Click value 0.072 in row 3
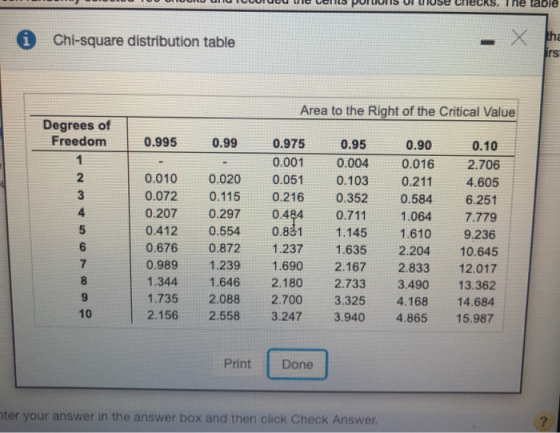The width and height of the screenshot is (560, 433). [161, 196]
